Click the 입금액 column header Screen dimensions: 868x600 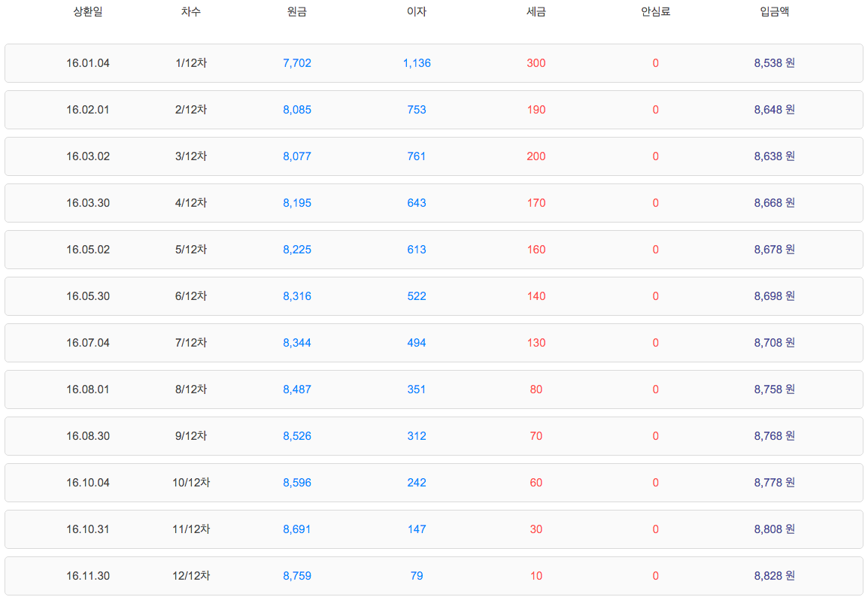coord(774,12)
